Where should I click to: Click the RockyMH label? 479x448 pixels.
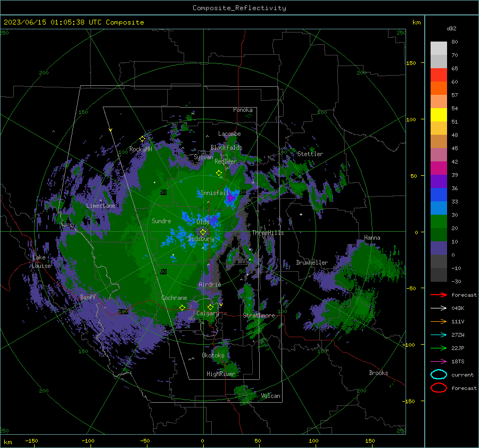tap(141, 149)
